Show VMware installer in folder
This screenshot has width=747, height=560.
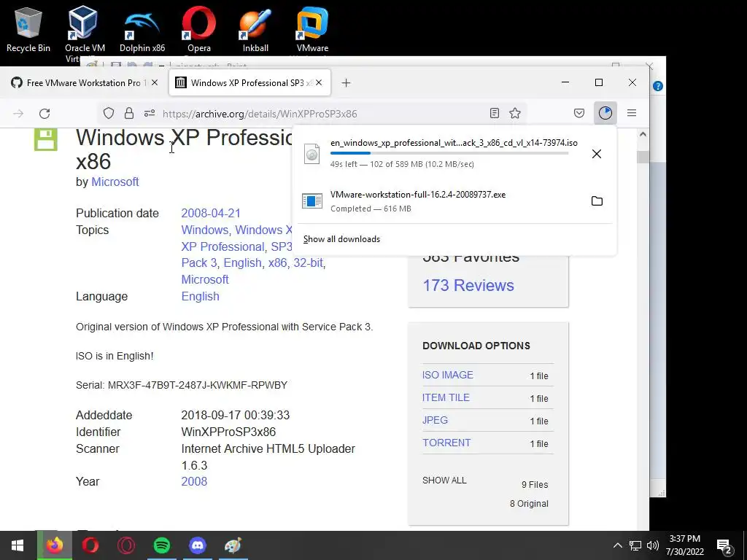coord(597,201)
